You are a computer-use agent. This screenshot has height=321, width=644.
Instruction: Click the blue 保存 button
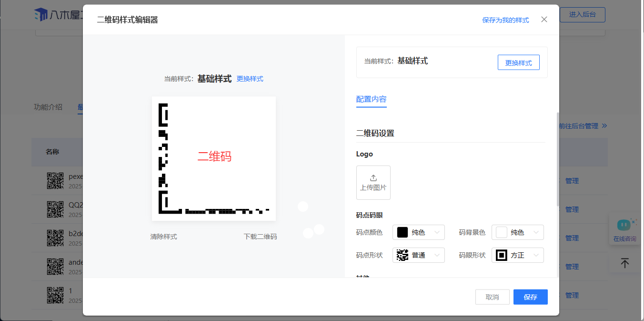[531, 297]
